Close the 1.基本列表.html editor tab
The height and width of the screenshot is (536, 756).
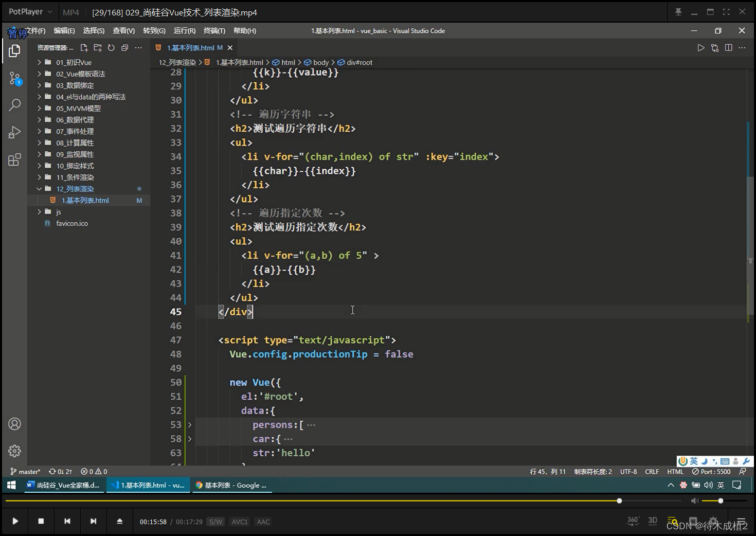coord(230,48)
